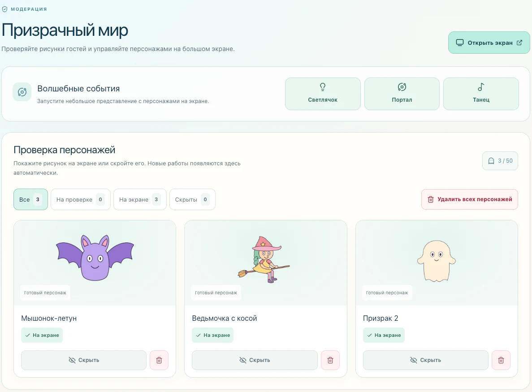Hide Мышонок-летун from the screen

(84, 360)
